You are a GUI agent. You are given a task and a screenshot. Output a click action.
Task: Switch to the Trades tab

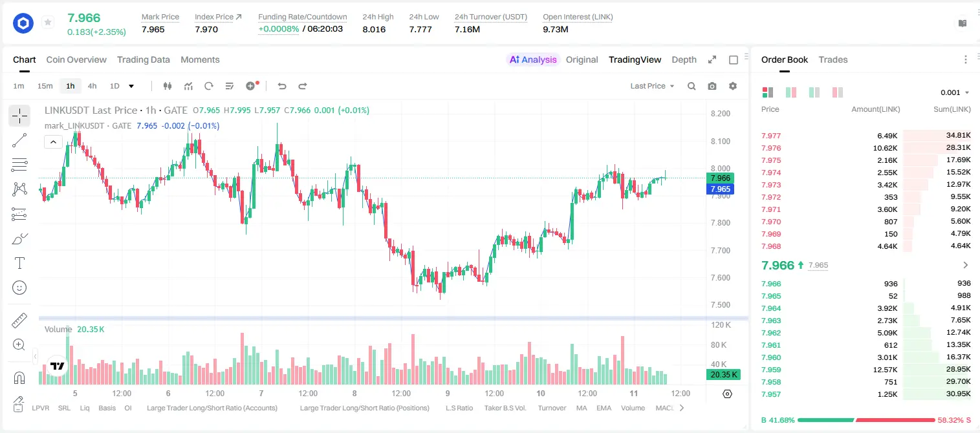[833, 59]
